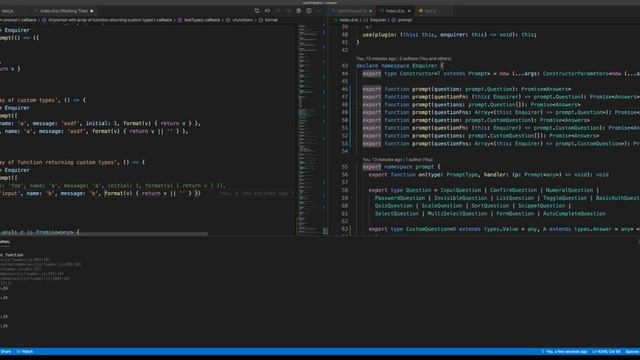The image size is (640, 360).
Task: Click the 'You, 13 minutes ago | 1 author' code lens
Action: (398, 160)
